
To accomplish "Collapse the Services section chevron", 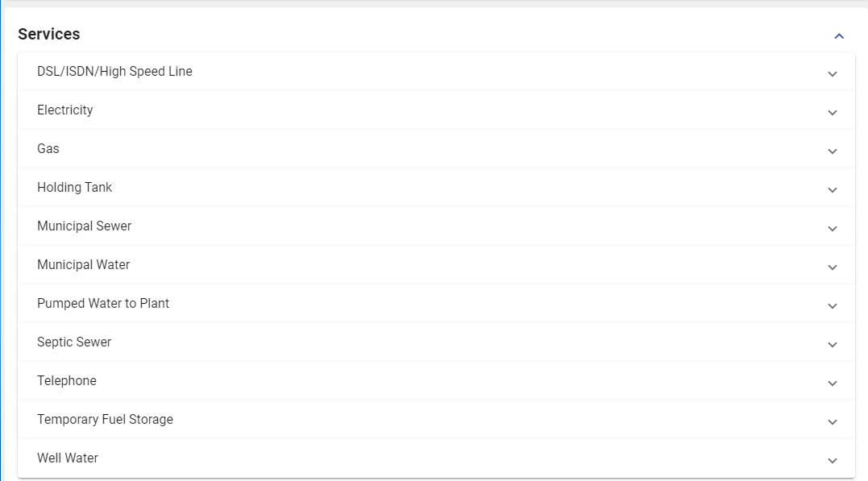I will coord(839,36).
